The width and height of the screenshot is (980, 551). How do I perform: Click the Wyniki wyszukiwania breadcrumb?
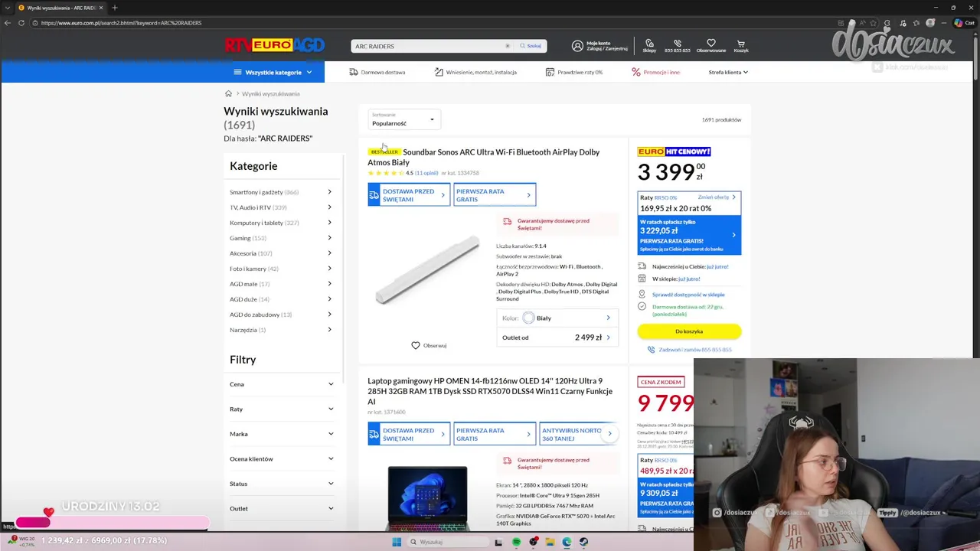[271, 93]
